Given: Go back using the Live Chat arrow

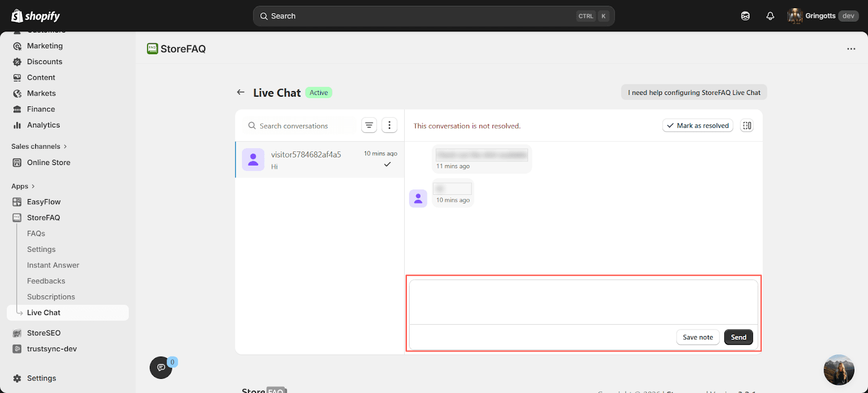Looking at the screenshot, I should [x=241, y=92].
